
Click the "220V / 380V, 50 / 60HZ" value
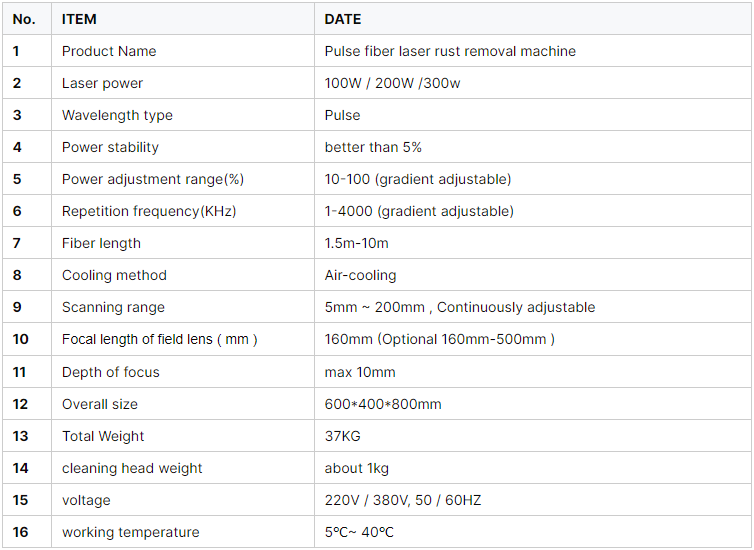(403, 500)
